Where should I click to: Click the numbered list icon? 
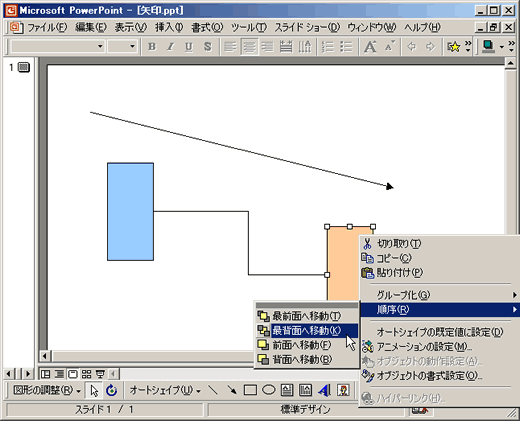(328, 46)
